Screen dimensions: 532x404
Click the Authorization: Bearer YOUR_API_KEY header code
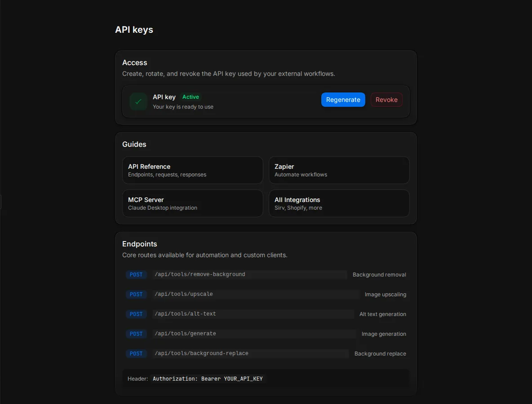click(x=208, y=378)
